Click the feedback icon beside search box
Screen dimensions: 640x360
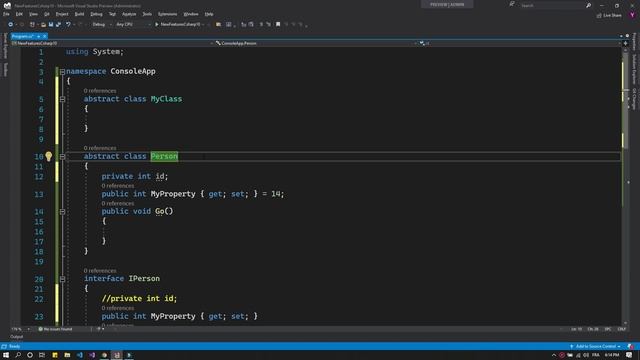[512, 4]
